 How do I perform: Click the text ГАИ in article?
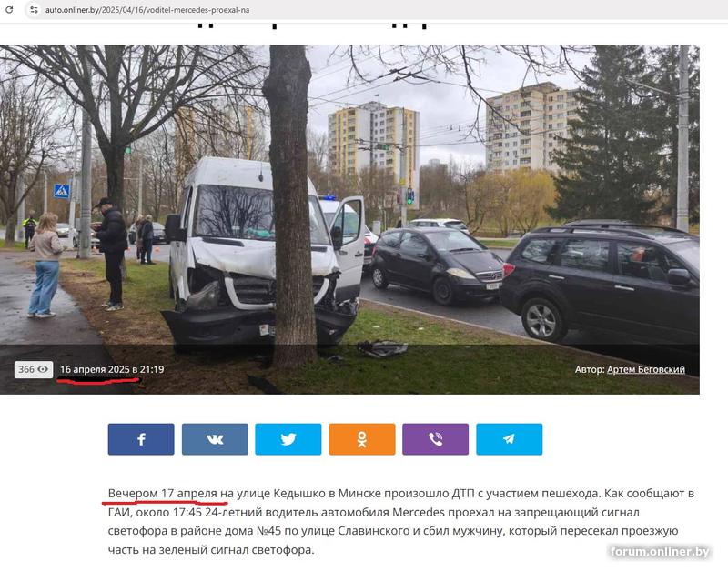(x=119, y=513)
